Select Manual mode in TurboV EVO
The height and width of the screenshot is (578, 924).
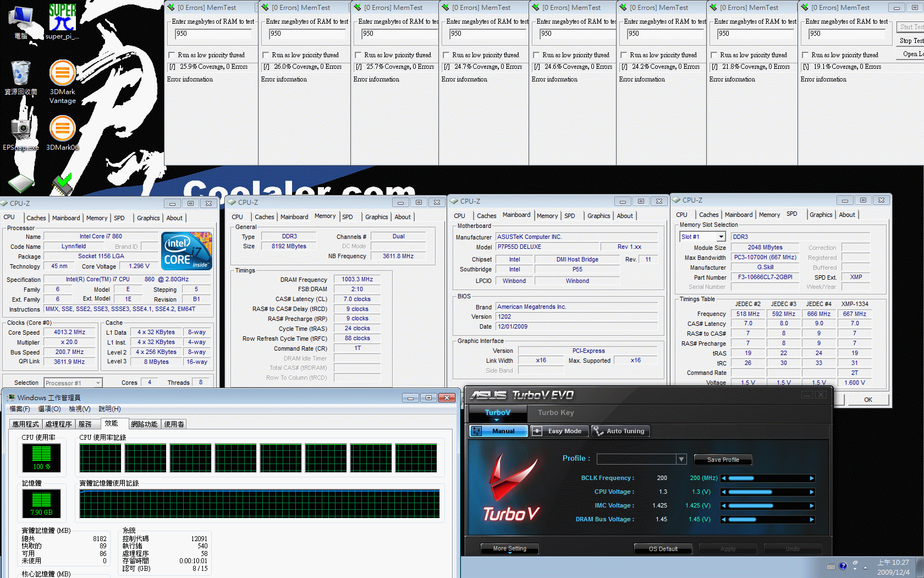click(x=498, y=431)
